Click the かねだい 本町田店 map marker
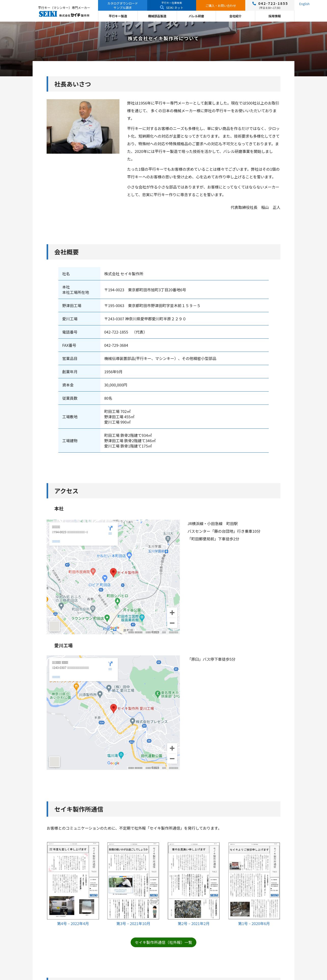The width and height of the screenshot is (327, 980). (x=129, y=555)
